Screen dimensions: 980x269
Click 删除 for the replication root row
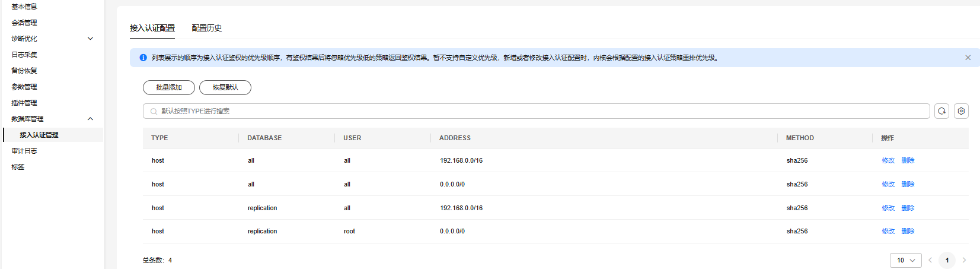tap(908, 231)
